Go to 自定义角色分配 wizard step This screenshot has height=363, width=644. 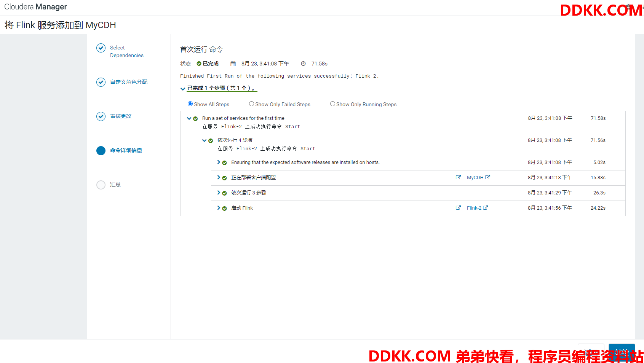pos(129,82)
